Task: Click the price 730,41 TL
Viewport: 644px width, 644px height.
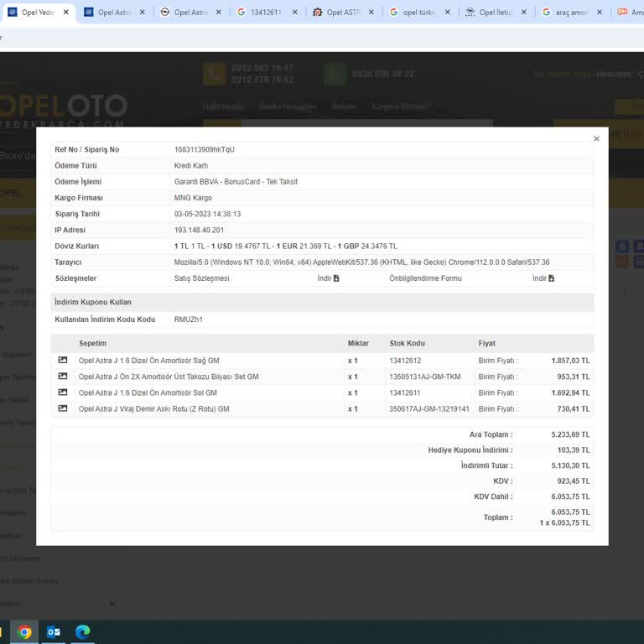Action: click(574, 408)
